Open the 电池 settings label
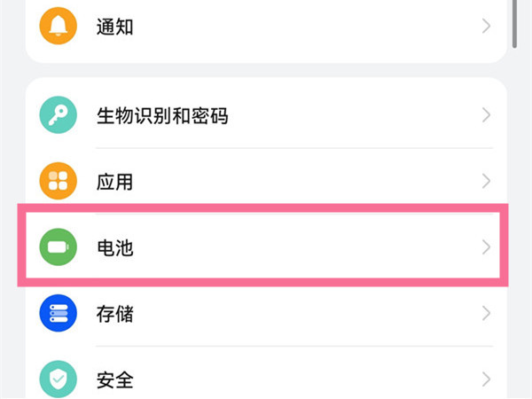532x399 pixels. coord(114,247)
